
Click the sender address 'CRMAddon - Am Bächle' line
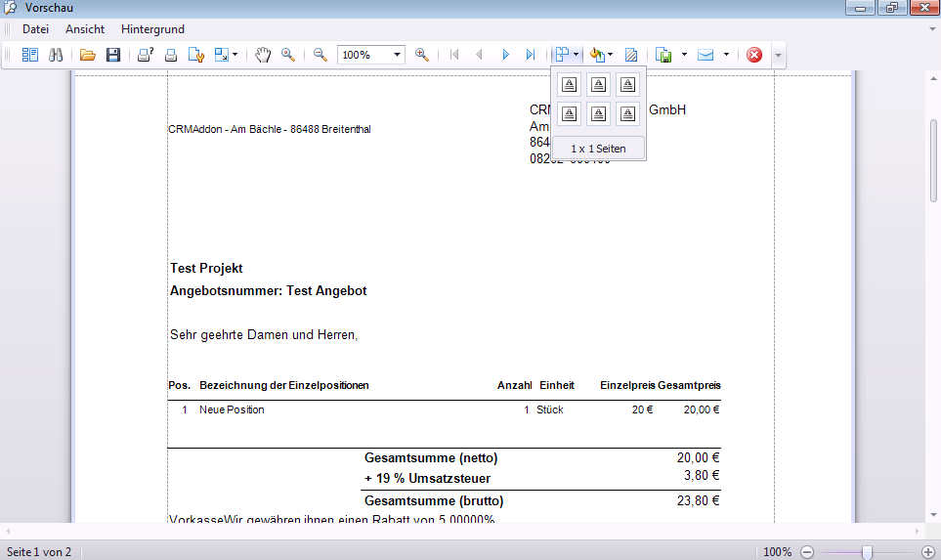point(270,129)
